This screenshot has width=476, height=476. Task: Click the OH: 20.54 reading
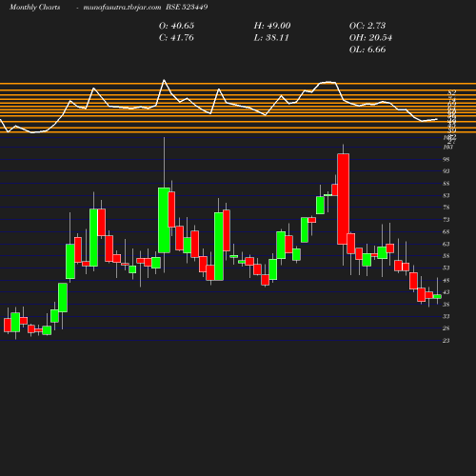(370, 37)
